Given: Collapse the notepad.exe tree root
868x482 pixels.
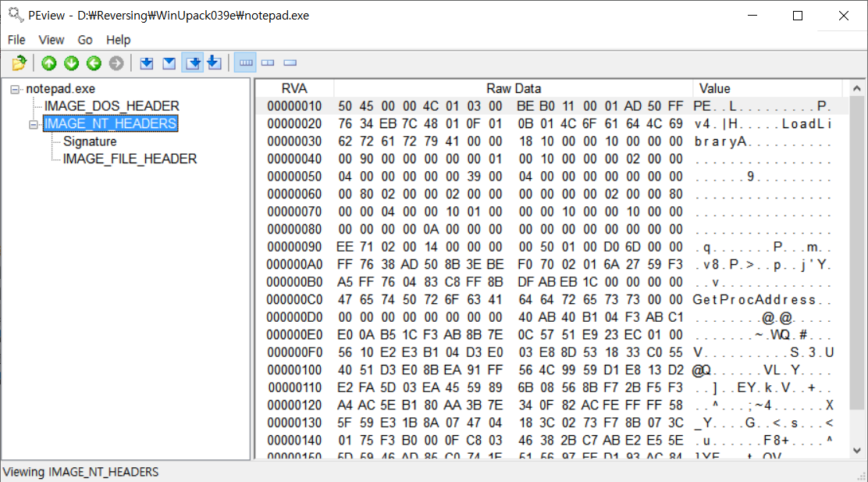Looking at the screenshot, I should [15, 89].
